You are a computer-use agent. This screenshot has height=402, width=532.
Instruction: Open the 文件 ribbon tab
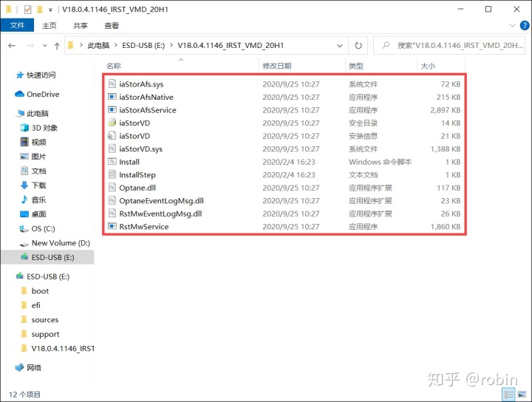point(17,25)
